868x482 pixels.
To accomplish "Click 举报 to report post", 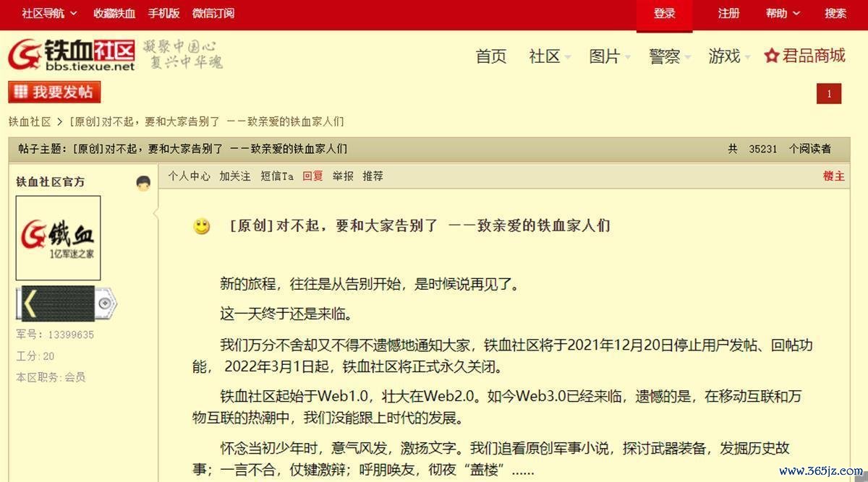I will [343, 176].
